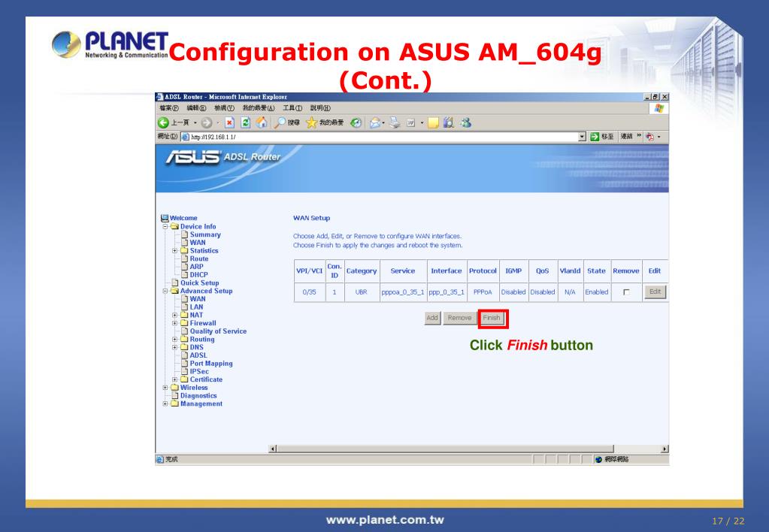This screenshot has width=769, height=532.
Task: Open the Back button history dropdown
Action: click(195, 122)
